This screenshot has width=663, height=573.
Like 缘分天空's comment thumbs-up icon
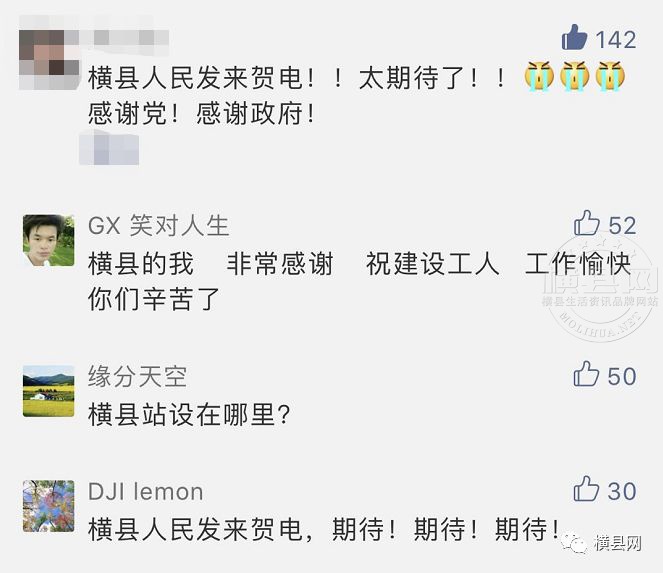[586, 373]
